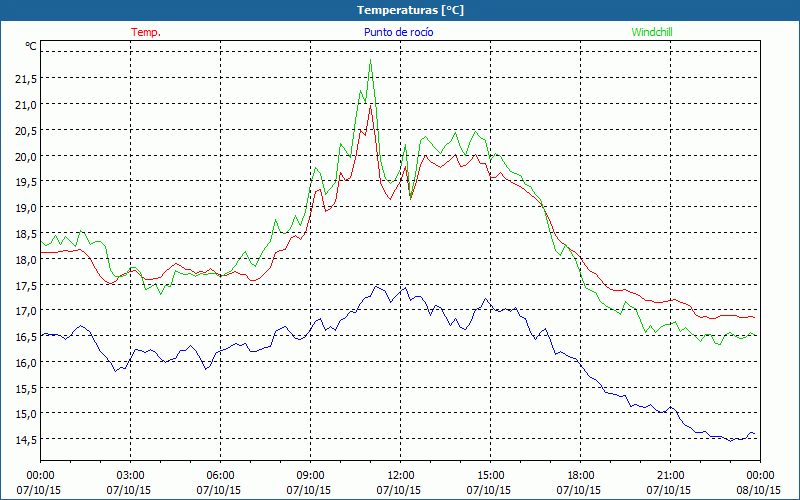Click the 21:00 time axis label
Image resolution: width=800 pixels, height=500 pixels.
[x=670, y=476]
